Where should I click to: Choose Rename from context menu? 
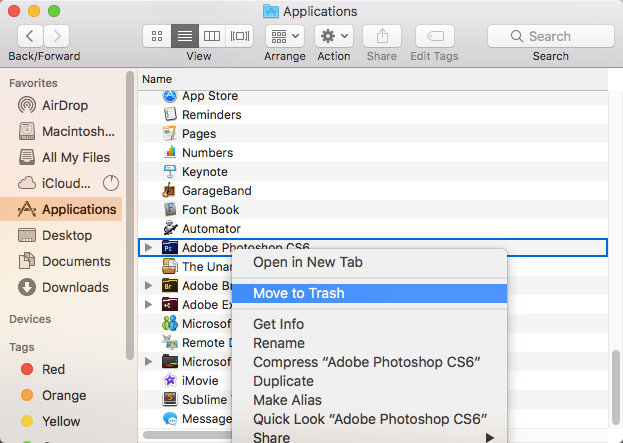click(370, 343)
